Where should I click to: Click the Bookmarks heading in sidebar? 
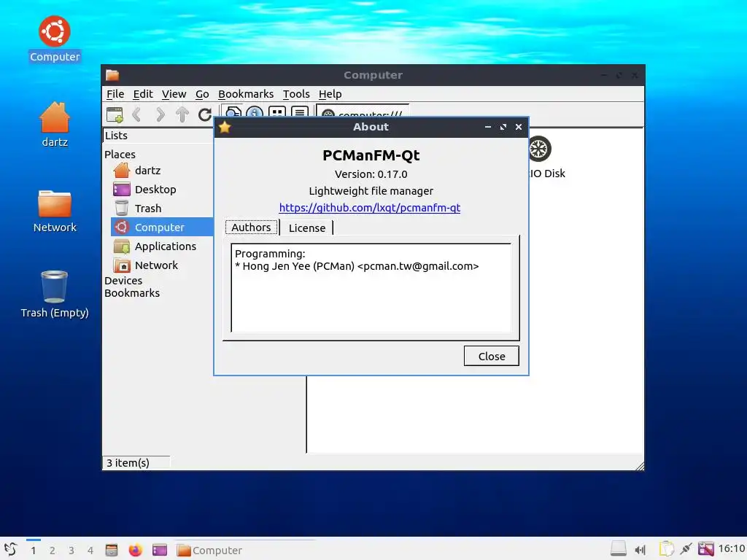(132, 293)
